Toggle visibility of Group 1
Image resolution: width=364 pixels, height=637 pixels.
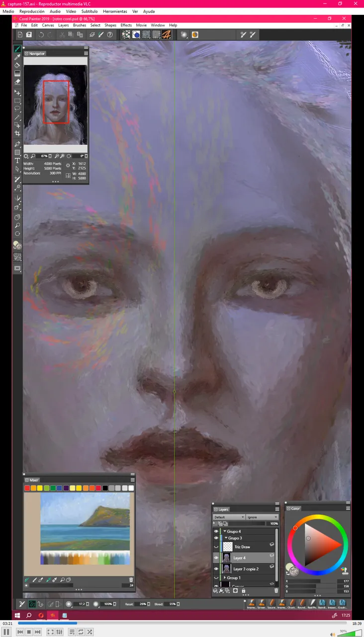click(x=216, y=578)
